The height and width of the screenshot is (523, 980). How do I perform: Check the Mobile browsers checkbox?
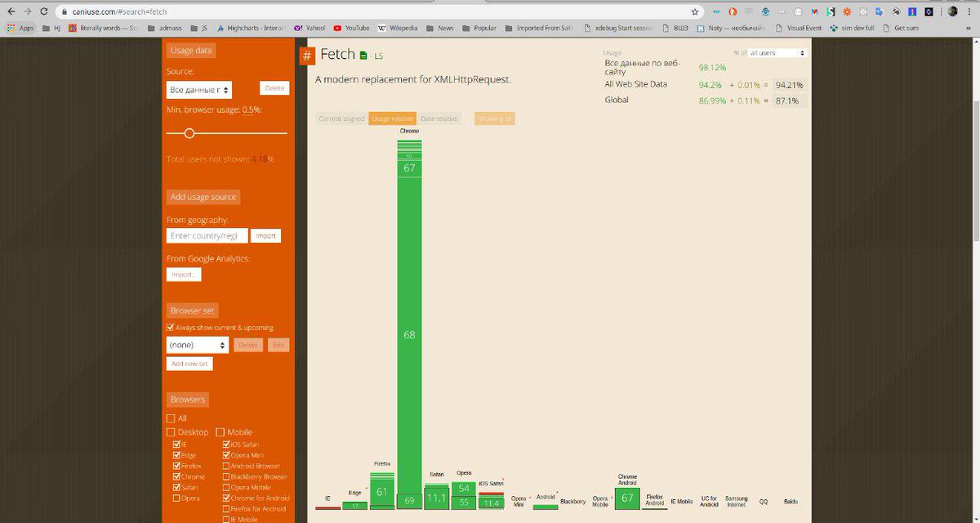pos(220,432)
